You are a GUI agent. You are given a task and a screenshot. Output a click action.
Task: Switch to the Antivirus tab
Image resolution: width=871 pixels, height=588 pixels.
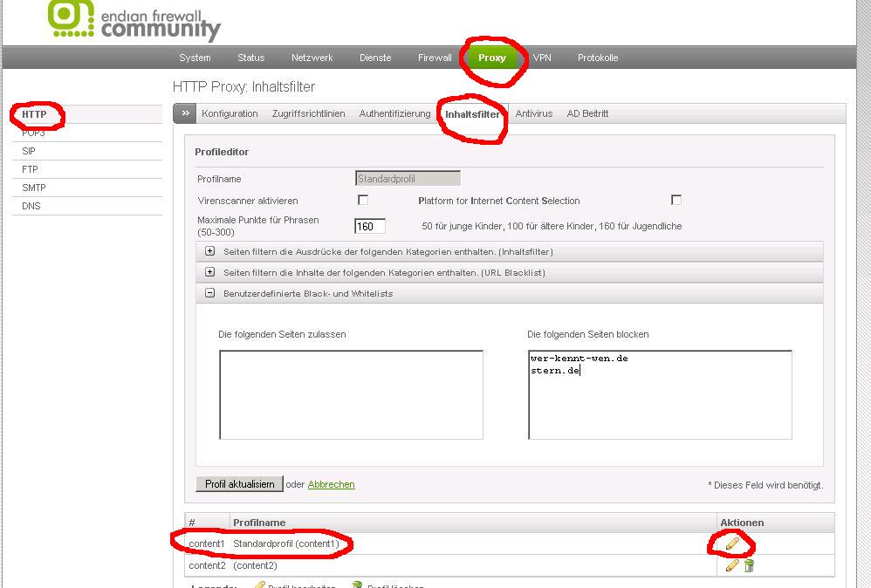click(533, 113)
